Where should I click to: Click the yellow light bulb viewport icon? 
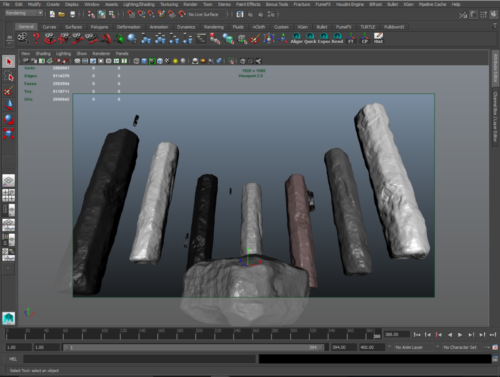point(175,61)
